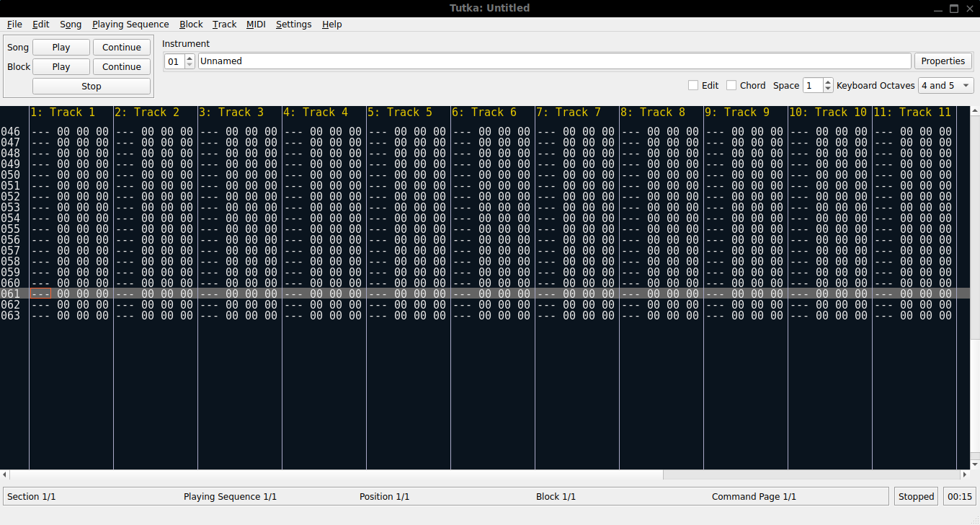Open the Playing Sequence menu
This screenshot has width=980, height=525.
coord(130,24)
